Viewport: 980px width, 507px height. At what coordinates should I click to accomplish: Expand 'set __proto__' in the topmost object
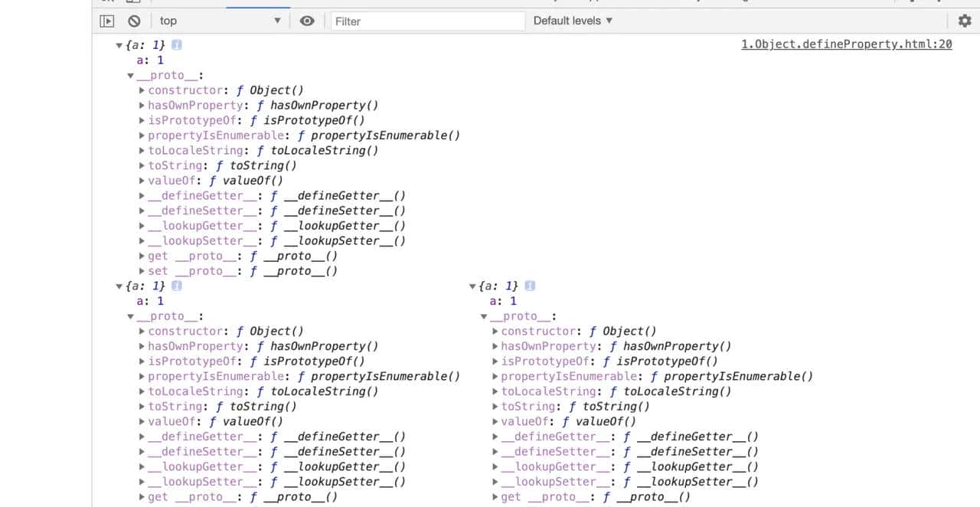click(142, 271)
